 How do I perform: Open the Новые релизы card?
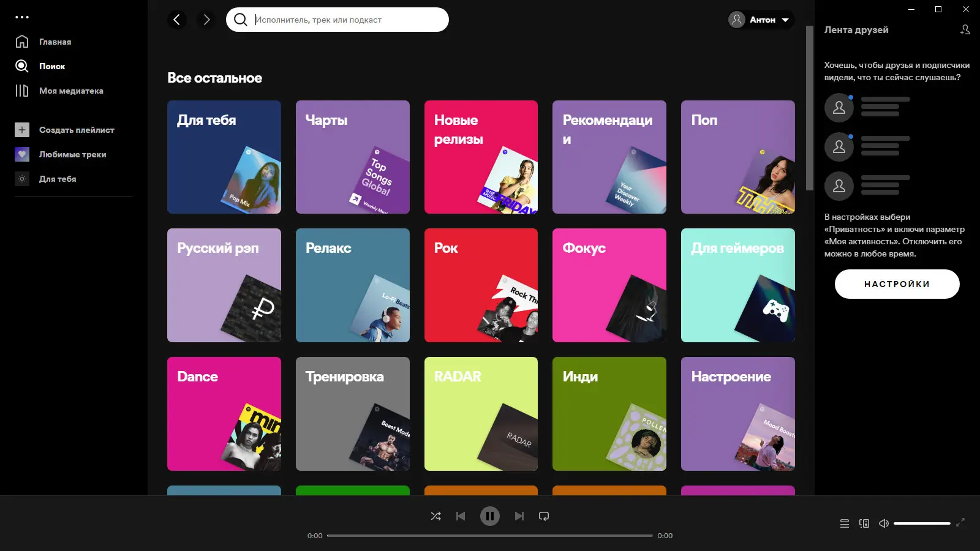[x=481, y=157]
